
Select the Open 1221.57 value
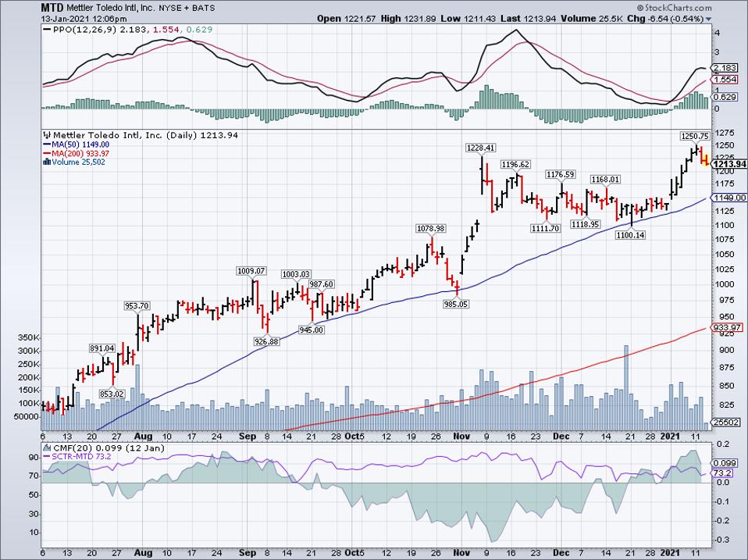347,19
